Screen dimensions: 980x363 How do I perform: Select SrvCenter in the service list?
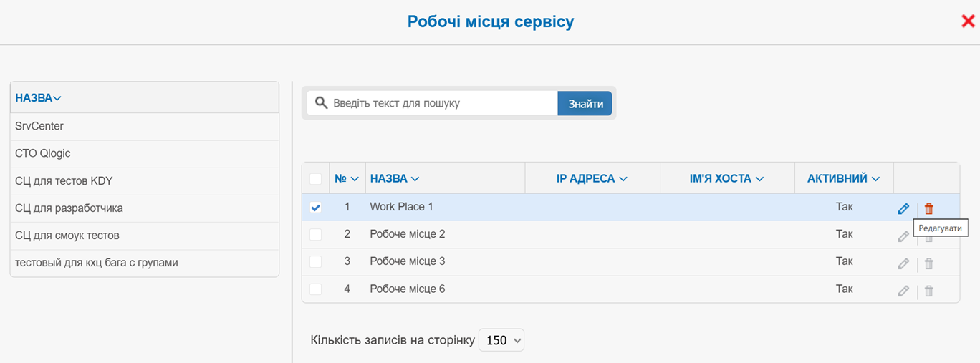click(39, 126)
